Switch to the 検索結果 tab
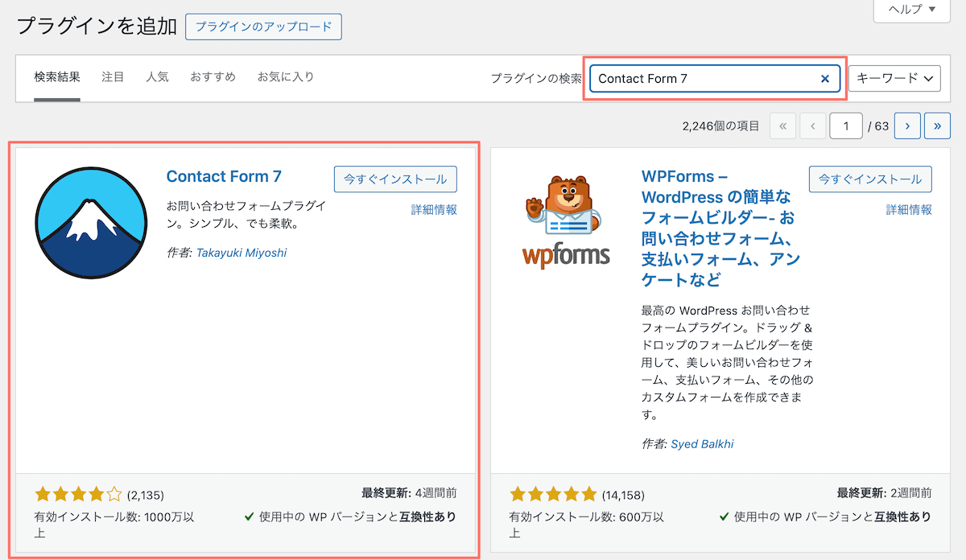The image size is (966, 560). pyautogui.click(x=57, y=77)
